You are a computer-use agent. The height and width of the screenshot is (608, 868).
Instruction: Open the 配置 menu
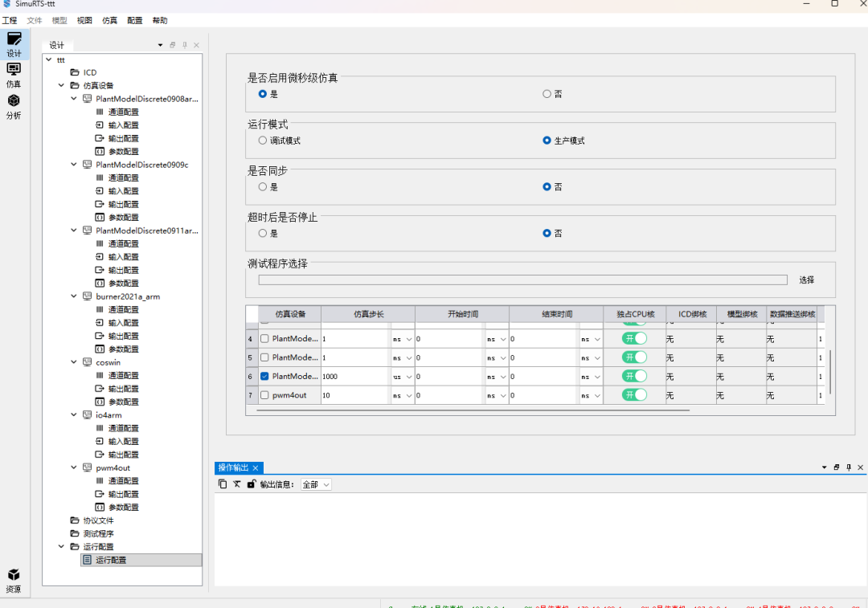pos(134,20)
